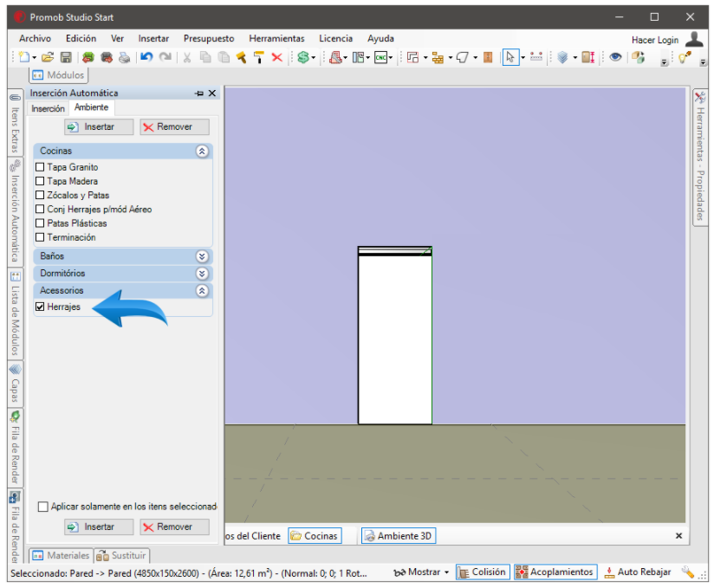Check the Tapa Madera checkbox
The width and height of the screenshot is (714, 588).
click(x=40, y=181)
